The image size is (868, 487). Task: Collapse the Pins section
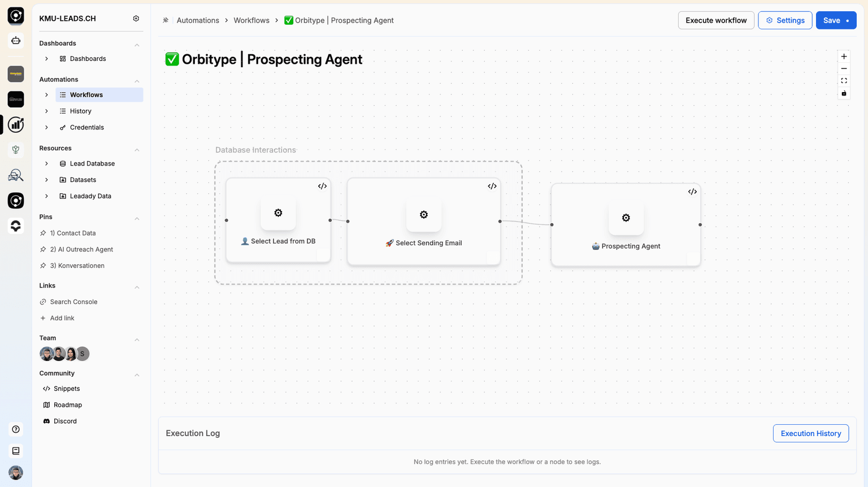(x=137, y=218)
